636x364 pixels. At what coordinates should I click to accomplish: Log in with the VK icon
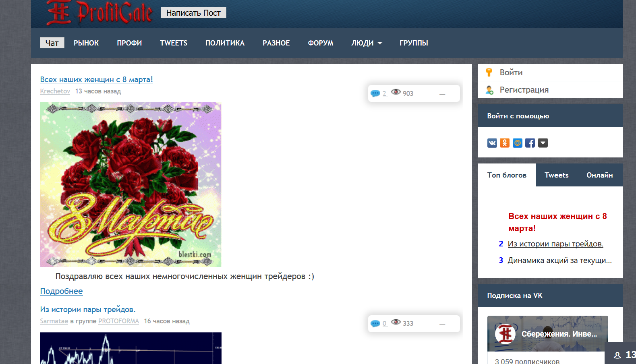492,143
